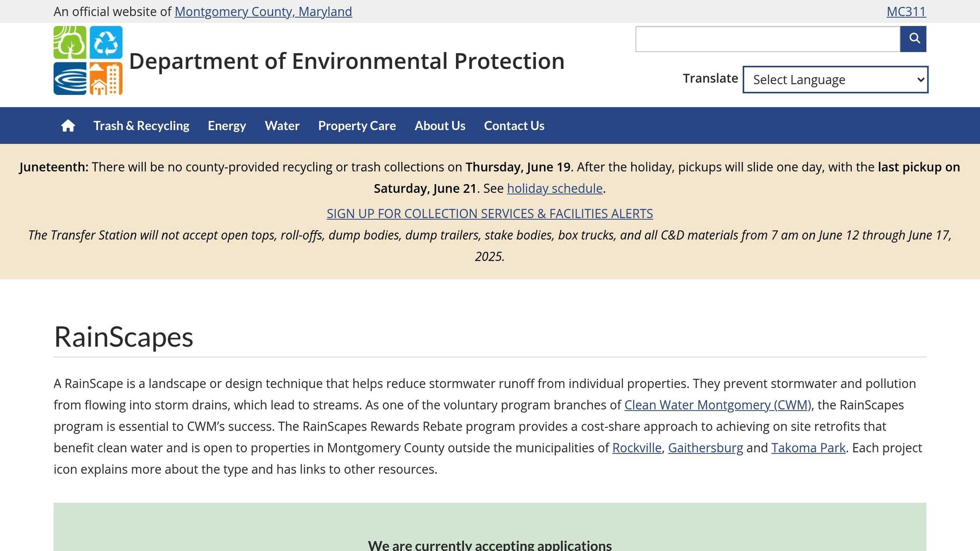This screenshot has width=980, height=551.
Task: Open the holiday schedule link
Action: pos(555,188)
